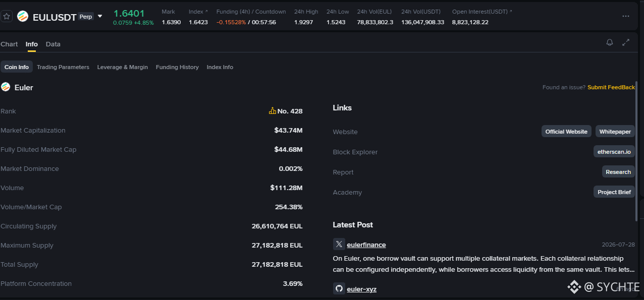Open the Data tab
This screenshot has width=644, height=300.
click(x=53, y=44)
